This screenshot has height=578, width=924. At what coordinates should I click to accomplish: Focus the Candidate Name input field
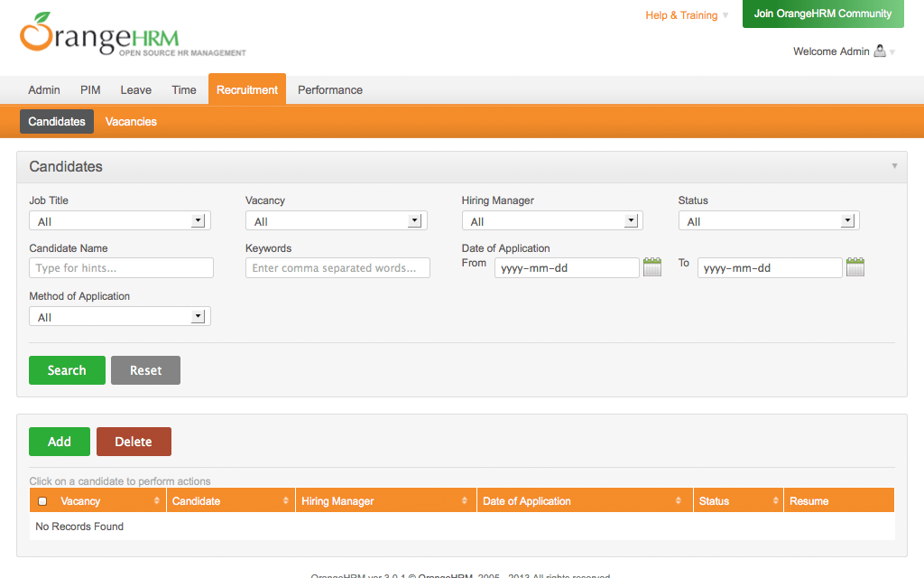[121, 268]
